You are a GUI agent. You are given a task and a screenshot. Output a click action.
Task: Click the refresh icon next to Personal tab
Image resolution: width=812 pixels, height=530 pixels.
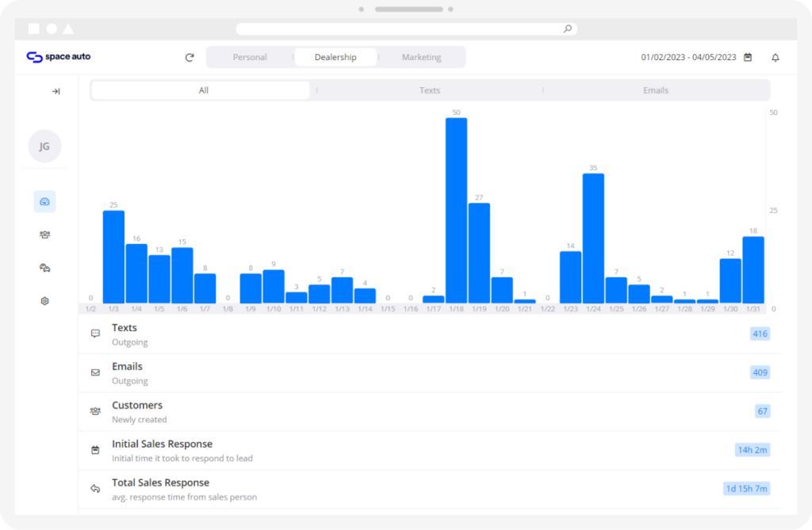190,58
